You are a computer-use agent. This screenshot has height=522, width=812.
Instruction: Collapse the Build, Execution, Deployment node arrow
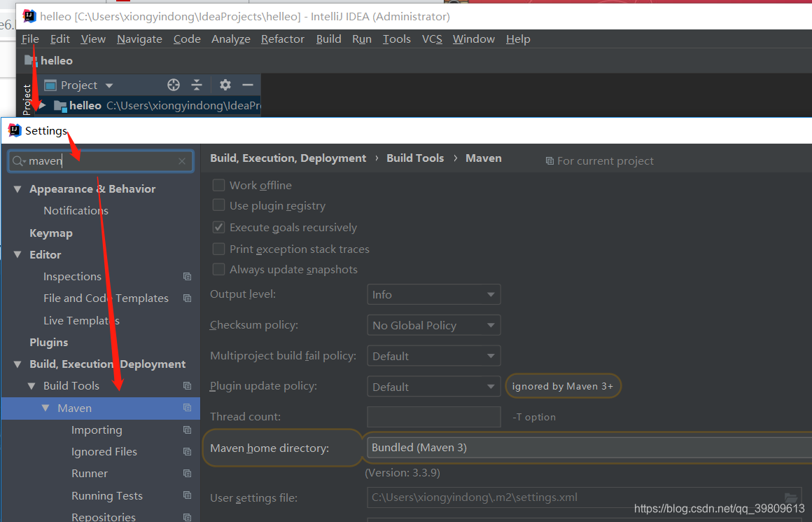coord(17,364)
